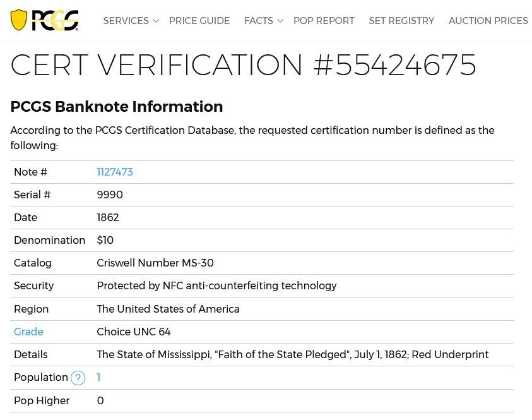
Task: Navigate to Auction Prices
Action: 488,21
